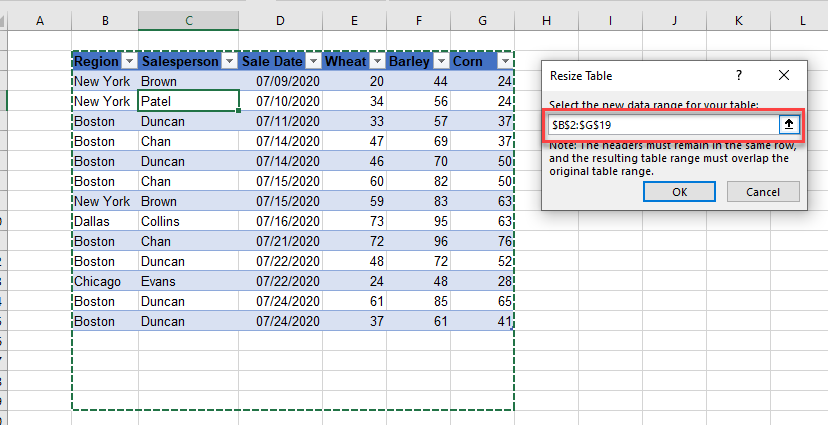Close the Resize Table dialog
Screen dimensions: 828x425
pyautogui.click(x=784, y=75)
